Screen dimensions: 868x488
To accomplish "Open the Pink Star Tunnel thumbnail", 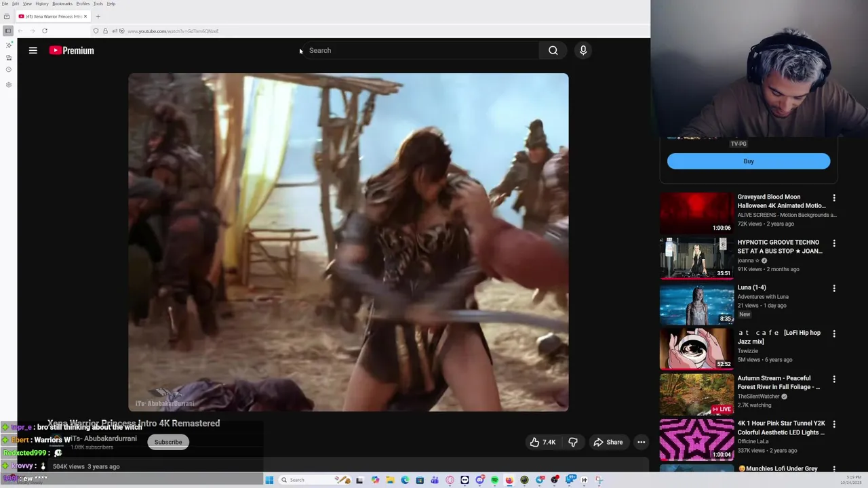I will coord(696,439).
